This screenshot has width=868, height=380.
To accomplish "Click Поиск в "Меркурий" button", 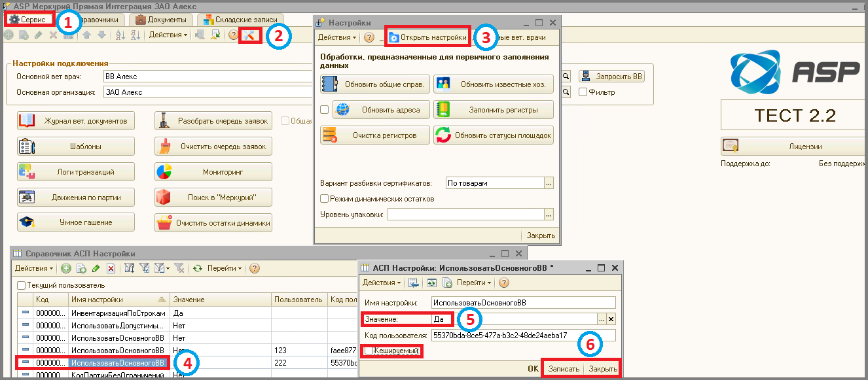I will point(213,197).
